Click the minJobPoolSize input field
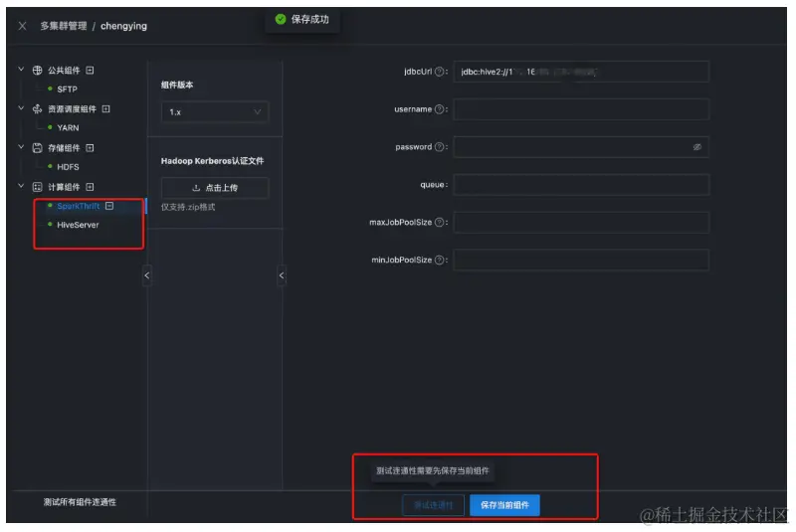796x532 pixels. coord(581,260)
